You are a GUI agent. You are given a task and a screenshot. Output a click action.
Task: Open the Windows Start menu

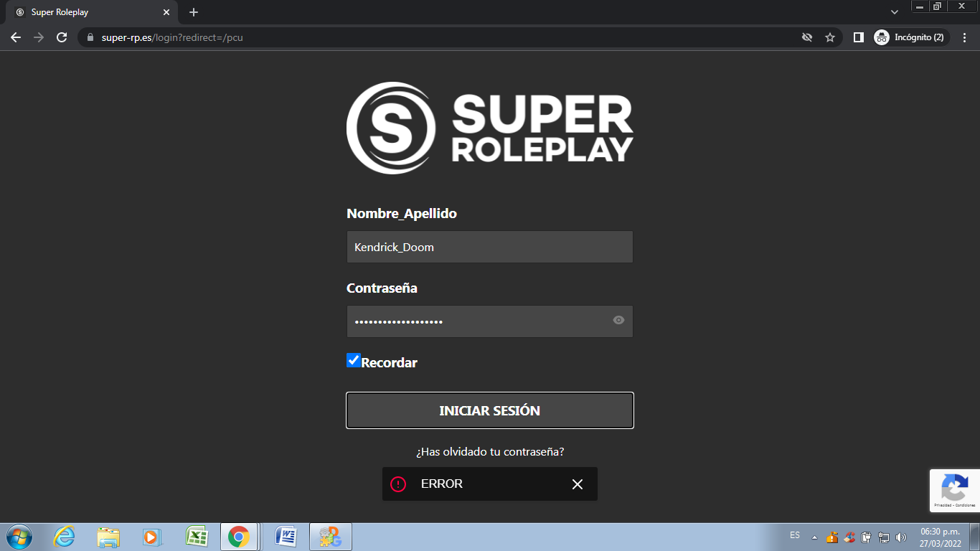click(x=19, y=537)
